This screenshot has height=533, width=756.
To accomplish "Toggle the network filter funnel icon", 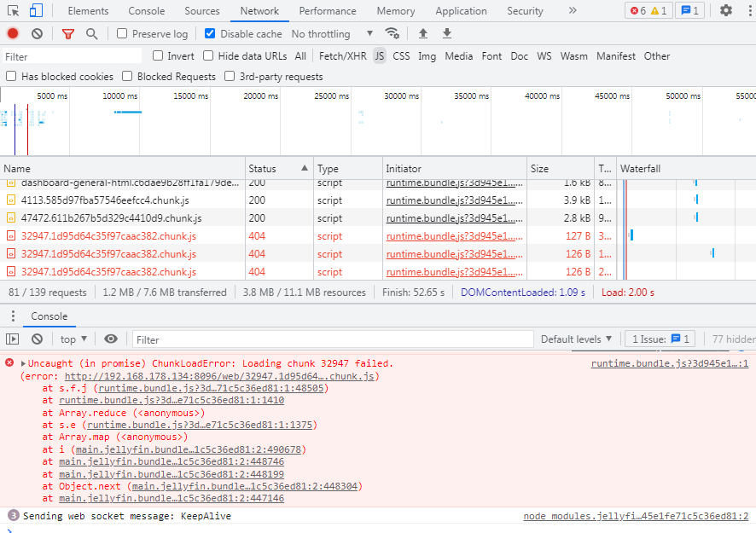I will (68, 33).
